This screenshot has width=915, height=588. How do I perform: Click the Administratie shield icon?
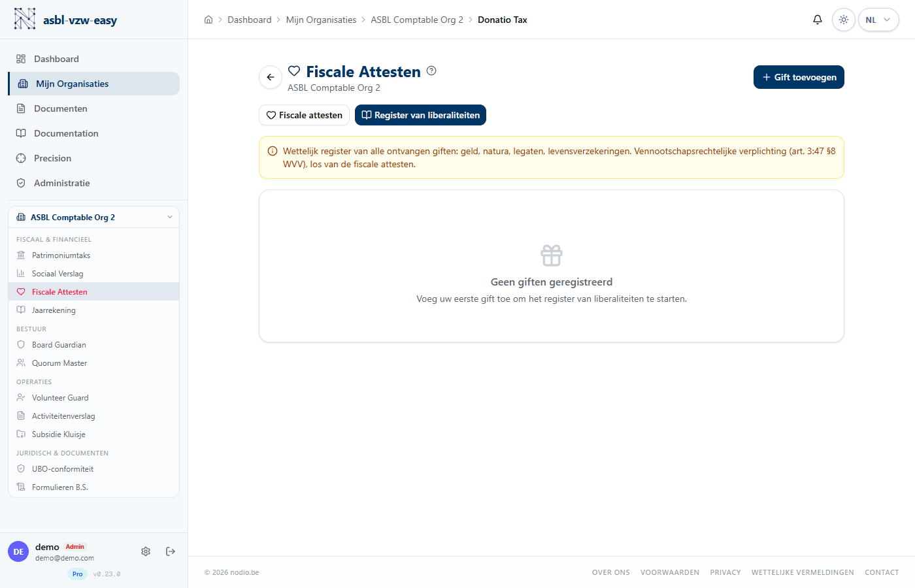pyautogui.click(x=21, y=183)
